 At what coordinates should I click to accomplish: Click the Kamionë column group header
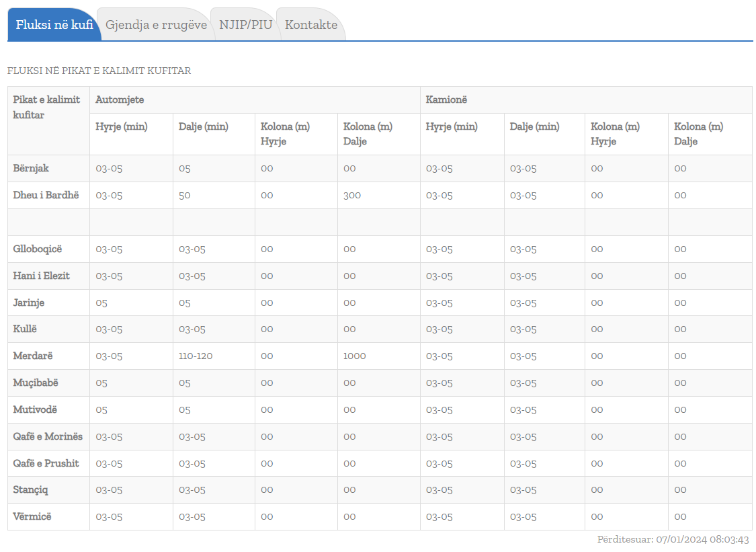tap(446, 100)
